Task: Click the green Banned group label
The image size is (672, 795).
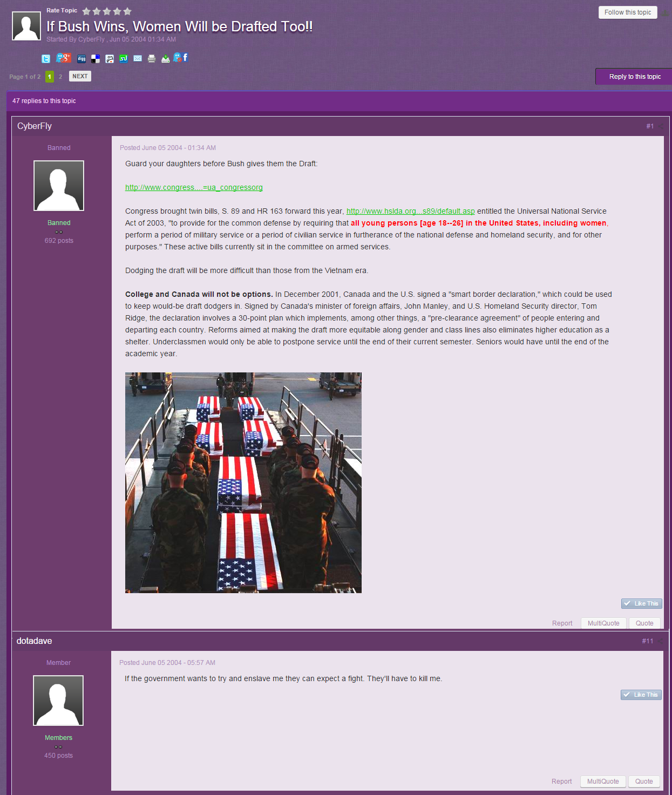Action: [x=59, y=223]
